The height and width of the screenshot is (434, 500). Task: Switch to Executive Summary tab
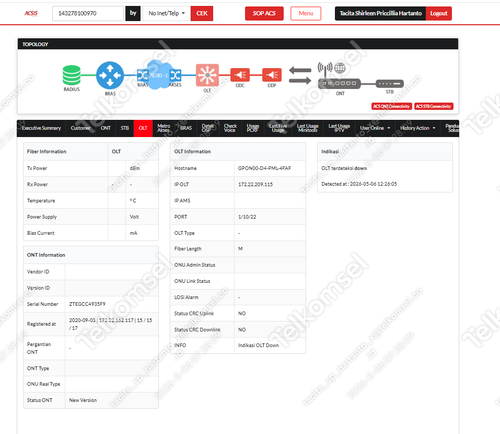(41, 128)
